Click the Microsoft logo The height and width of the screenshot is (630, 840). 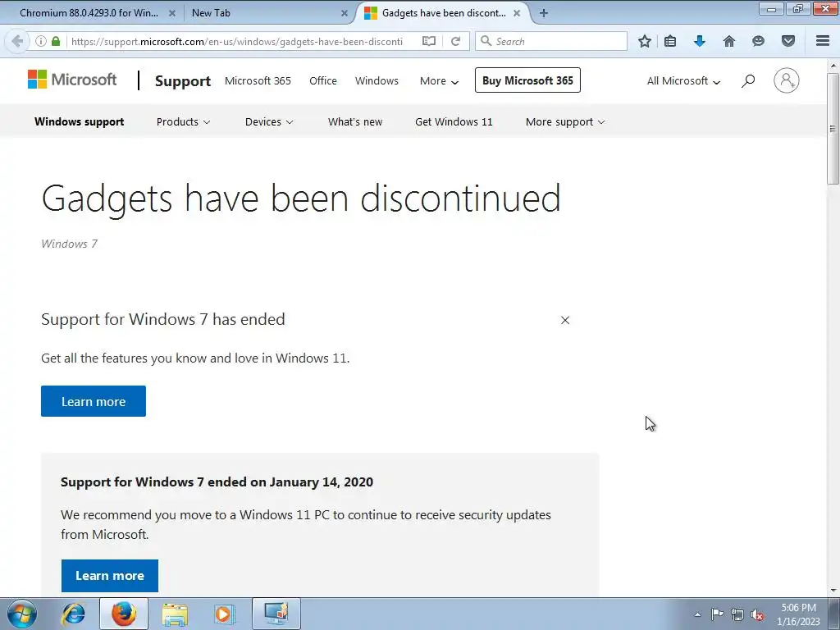pos(72,80)
